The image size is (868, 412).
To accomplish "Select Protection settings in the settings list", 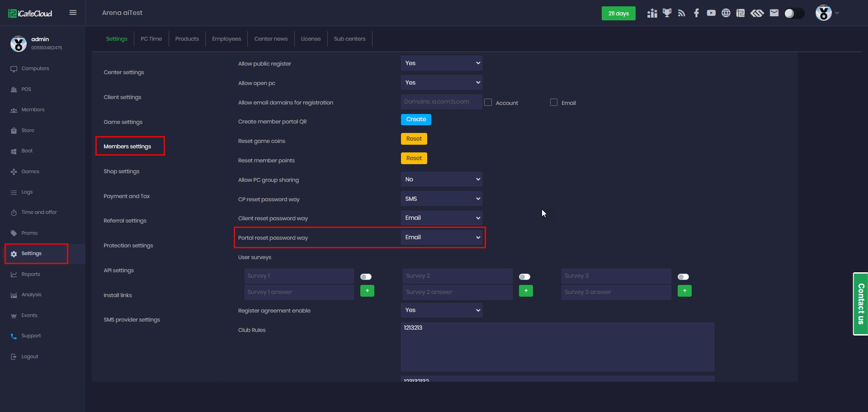I will point(128,246).
